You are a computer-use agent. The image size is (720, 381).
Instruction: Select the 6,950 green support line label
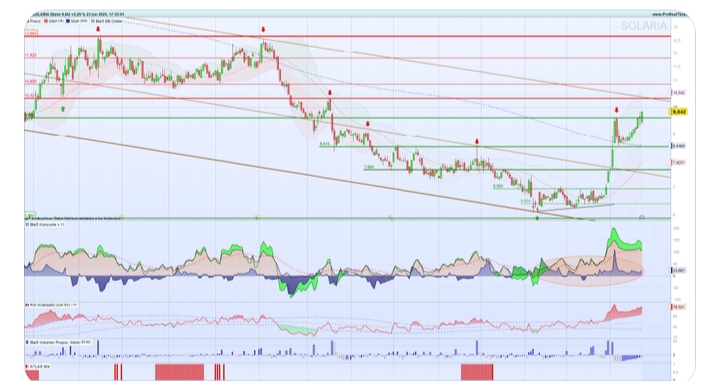(x=498, y=186)
